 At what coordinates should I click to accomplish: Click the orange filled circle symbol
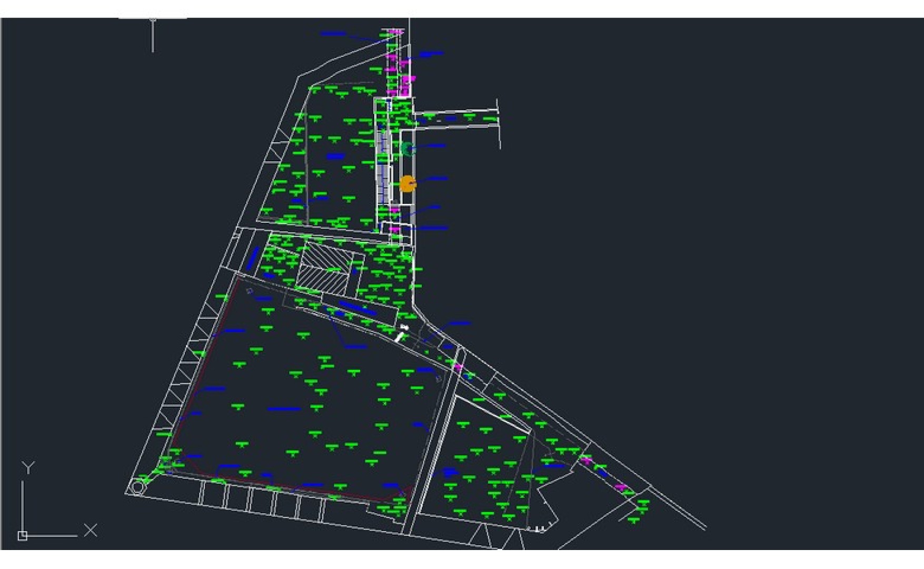click(x=407, y=184)
